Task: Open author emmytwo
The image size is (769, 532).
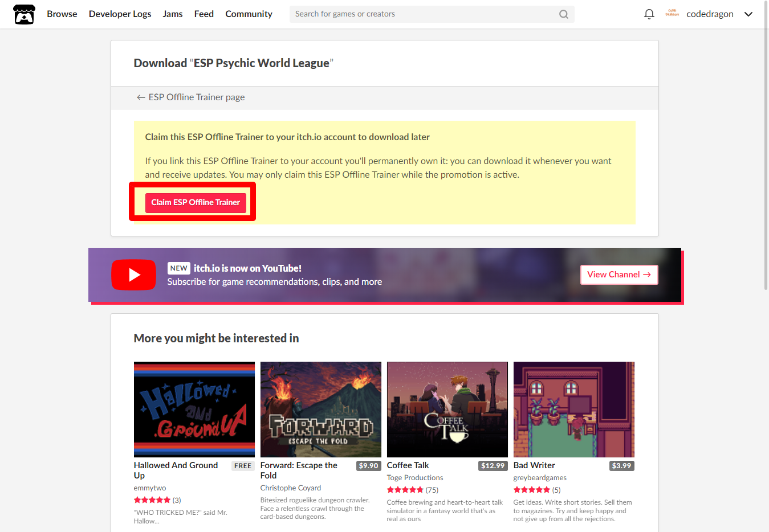Action: (150, 488)
